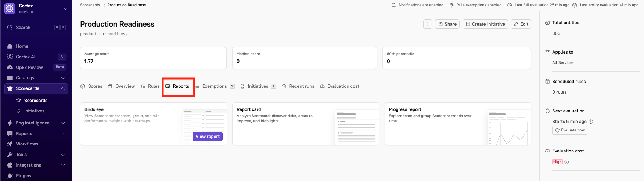The width and height of the screenshot is (644, 181).
Task: Click the Reports sidebar icon
Action: pyautogui.click(x=10, y=134)
